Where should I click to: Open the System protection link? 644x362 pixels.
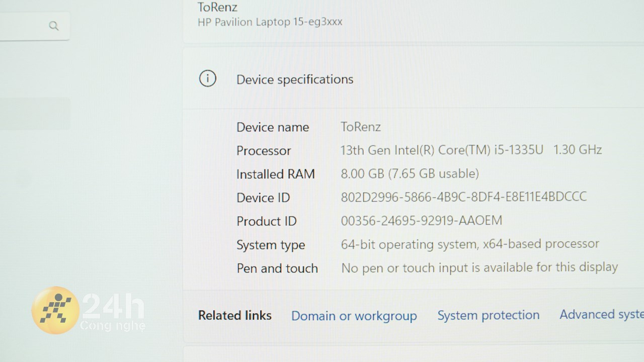pyautogui.click(x=488, y=315)
